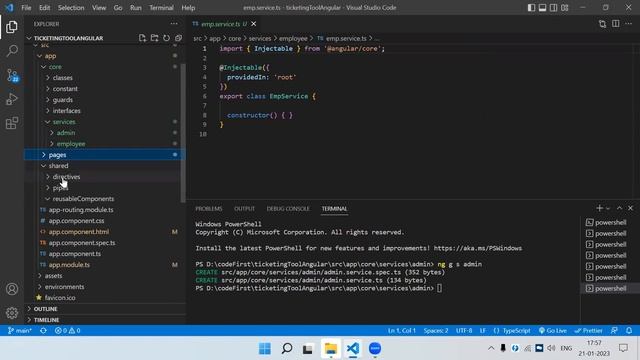The width and height of the screenshot is (640, 360).
Task: Click the explorer vertical scrollbar
Action: (183, 133)
